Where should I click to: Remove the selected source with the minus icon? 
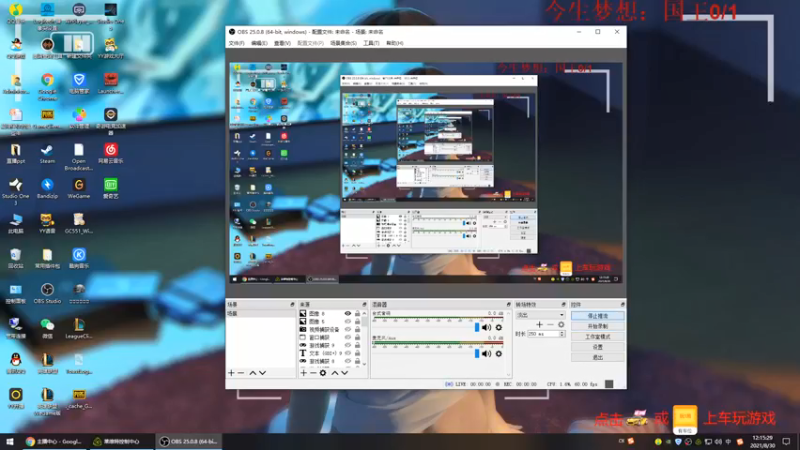(313, 373)
